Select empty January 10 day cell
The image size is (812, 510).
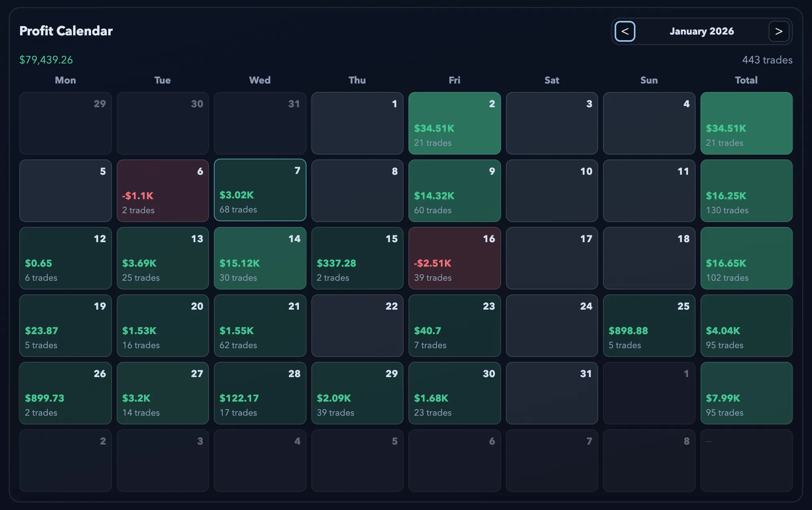pos(552,191)
